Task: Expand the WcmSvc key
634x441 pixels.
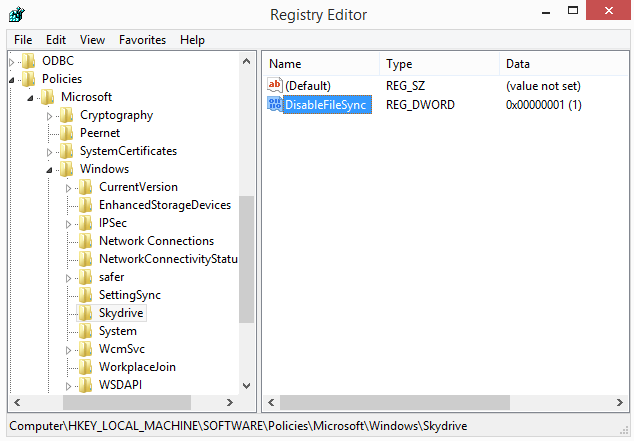Action: click(68, 350)
